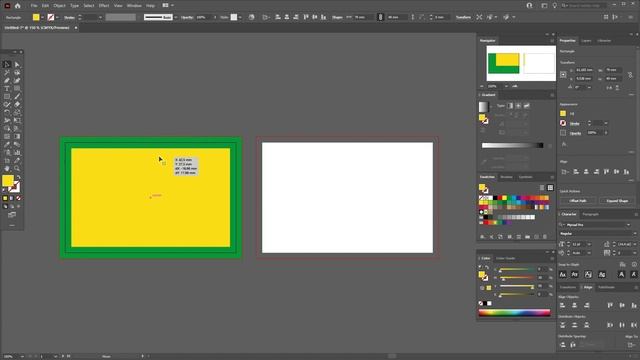Expand opacity arrow in Properties Appearance

coord(606,133)
